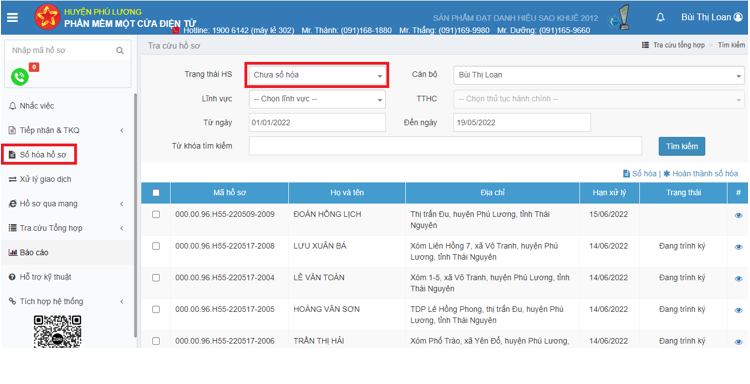Tick the checkbox for the LÊ VĂN TOÀN row

pyautogui.click(x=156, y=277)
